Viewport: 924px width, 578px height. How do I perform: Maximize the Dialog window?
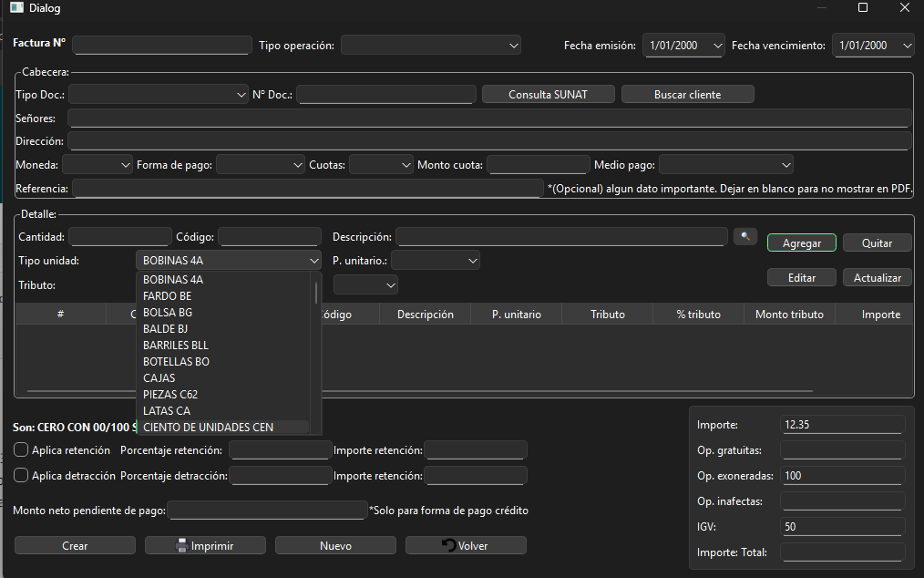(x=863, y=7)
